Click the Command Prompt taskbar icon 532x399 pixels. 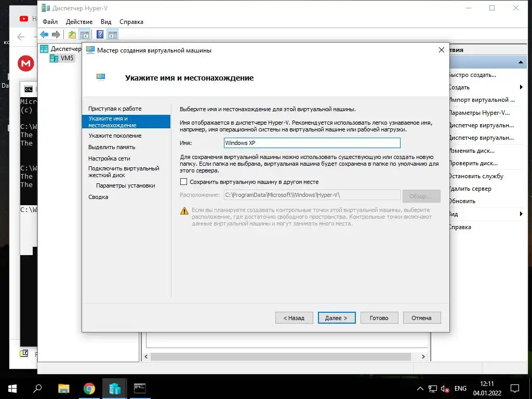pyautogui.click(x=140, y=389)
